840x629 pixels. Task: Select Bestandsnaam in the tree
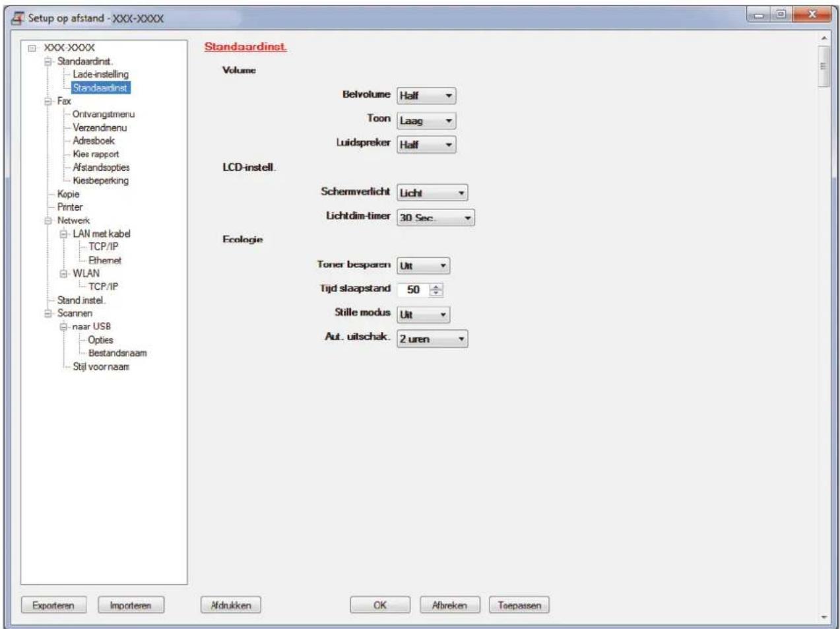pos(117,353)
